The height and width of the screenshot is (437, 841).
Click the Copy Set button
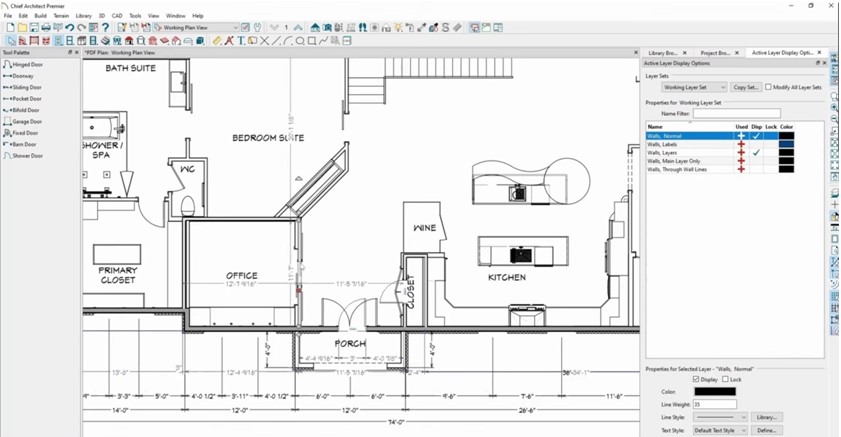click(746, 87)
